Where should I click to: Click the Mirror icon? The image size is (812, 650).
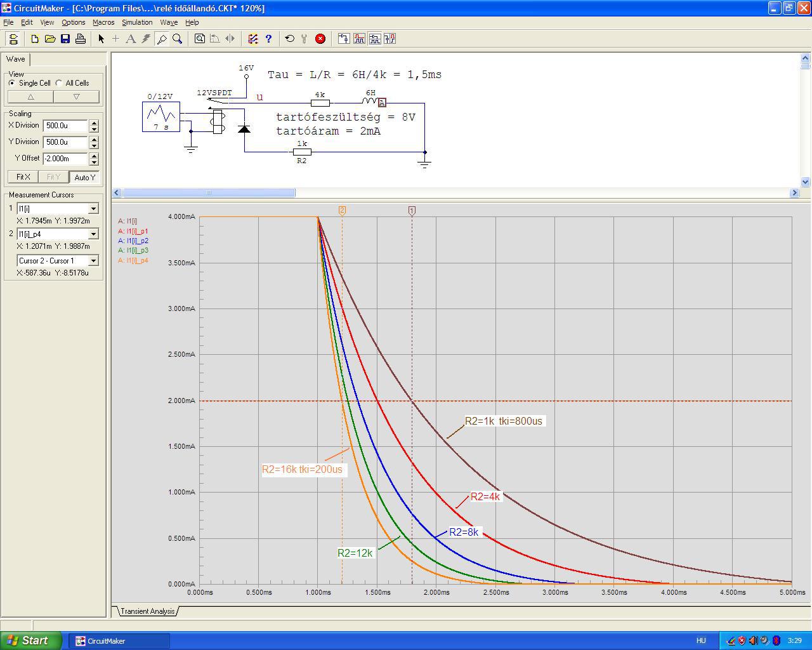point(230,39)
